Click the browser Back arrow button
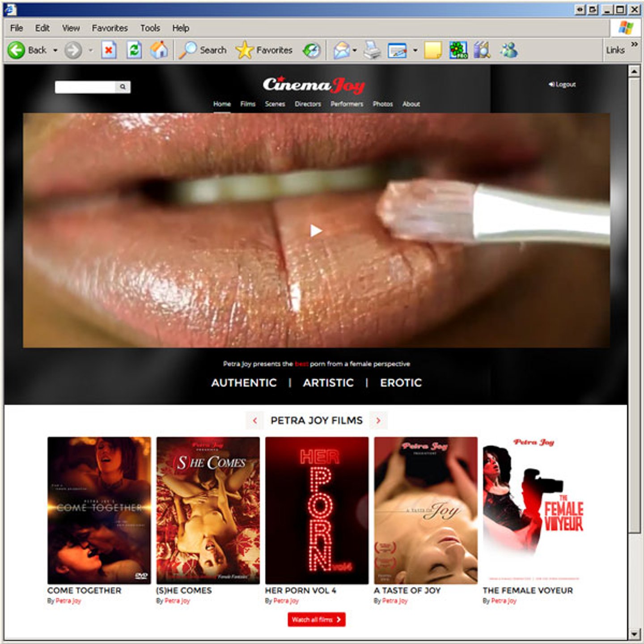 pos(17,50)
